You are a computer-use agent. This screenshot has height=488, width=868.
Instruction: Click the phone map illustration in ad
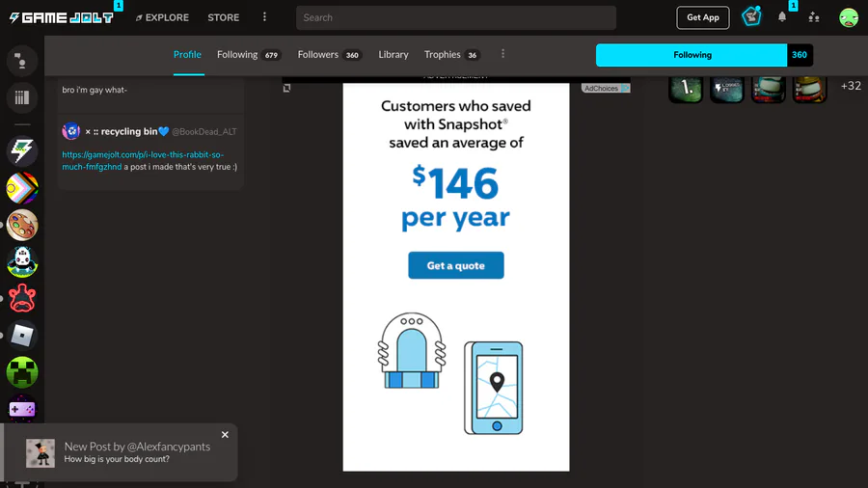(493, 388)
